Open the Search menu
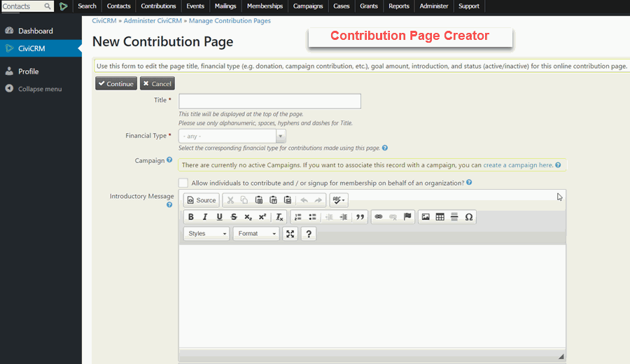The height and width of the screenshot is (364, 630). pyautogui.click(x=87, y=6)
